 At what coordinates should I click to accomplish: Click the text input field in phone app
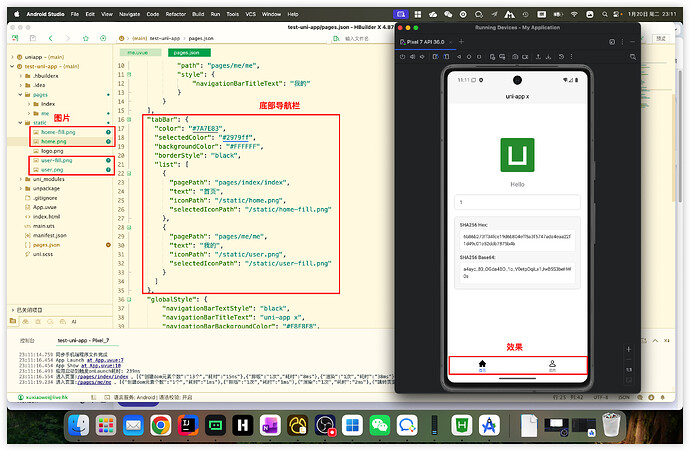coord(517,202)
